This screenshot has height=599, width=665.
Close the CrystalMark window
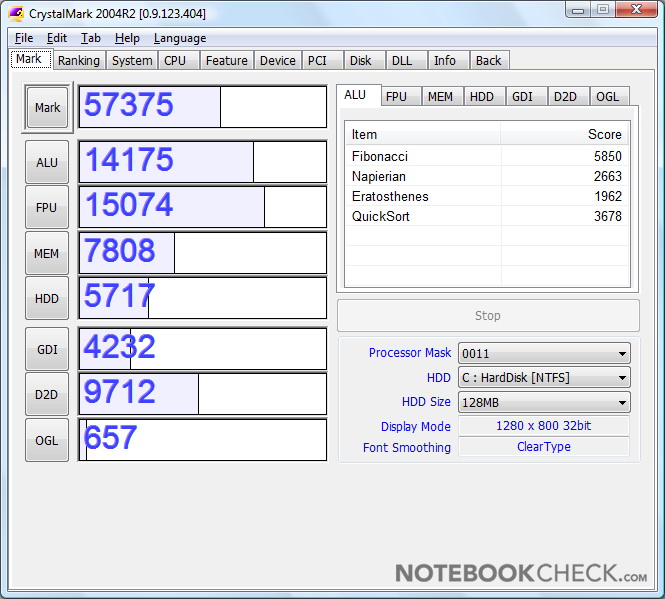coord(636,10)
